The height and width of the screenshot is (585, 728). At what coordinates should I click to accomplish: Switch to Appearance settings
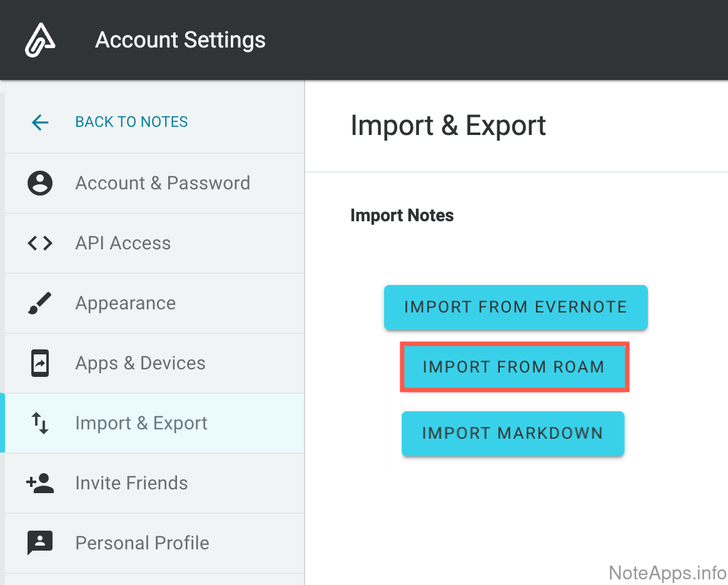click(x=126, y=303)
